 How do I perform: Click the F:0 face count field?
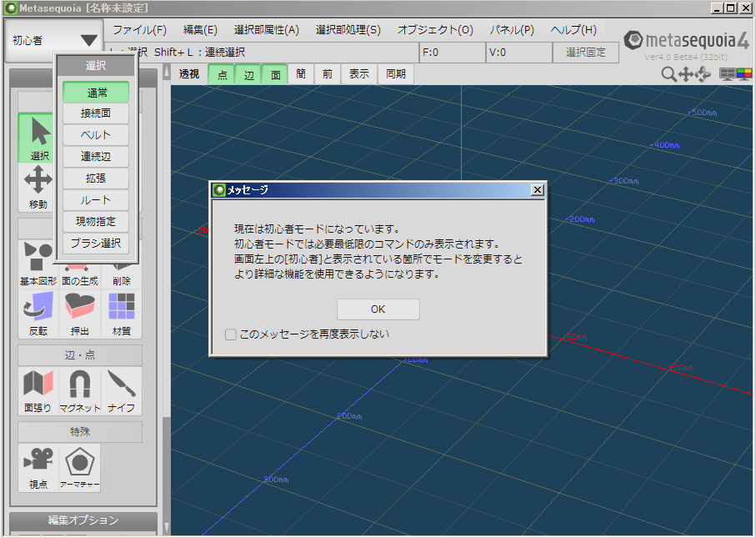[453, 52]
